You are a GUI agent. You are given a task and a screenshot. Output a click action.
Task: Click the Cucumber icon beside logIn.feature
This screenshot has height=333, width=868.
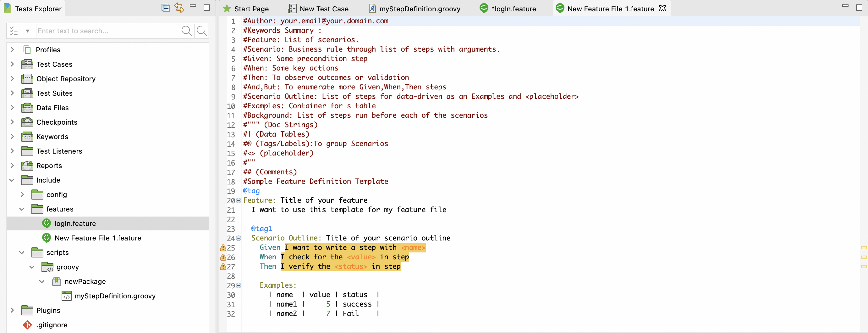(46, 223)
